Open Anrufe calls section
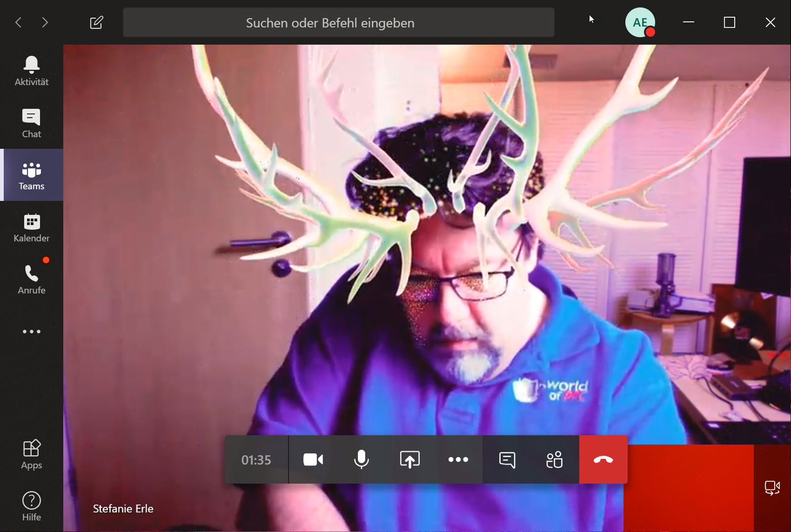The image size is (791, 532). pos(31,279)
